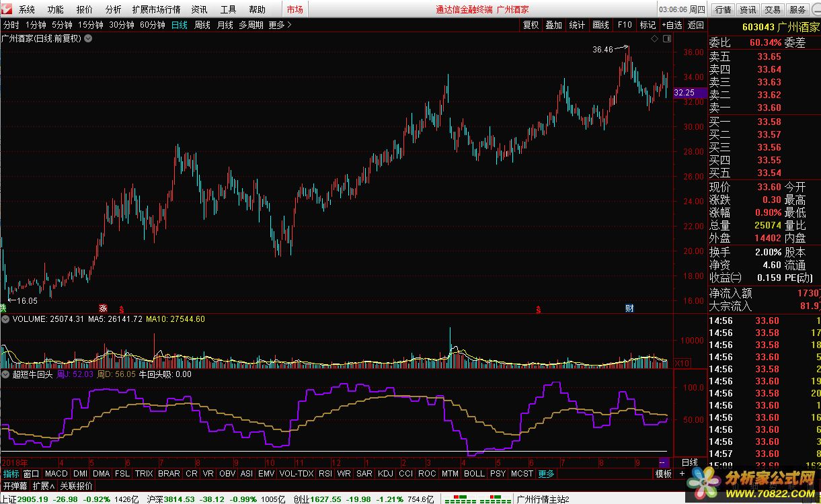Select the 1分钟 period
The height and width of the screenshot is (504, 821).
[36, 25]
